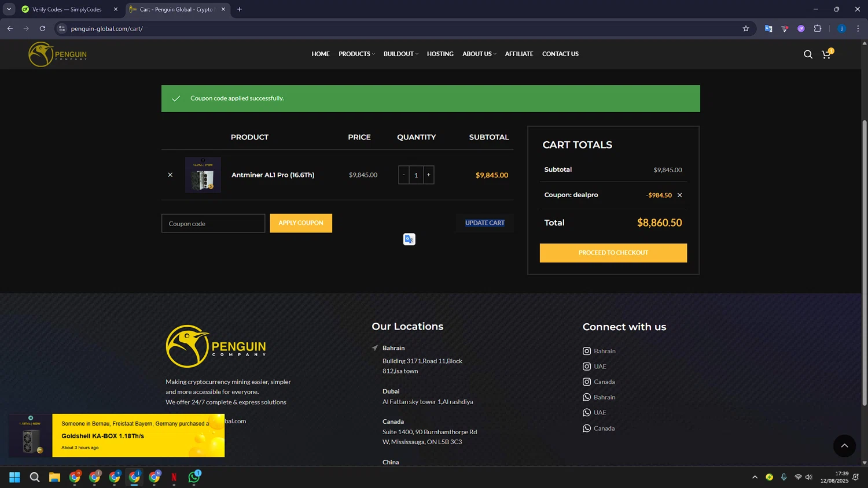Click the Google Translate extension icon in toolbar
The height and width of the screenshot is (488, 868).
[768, 28]
